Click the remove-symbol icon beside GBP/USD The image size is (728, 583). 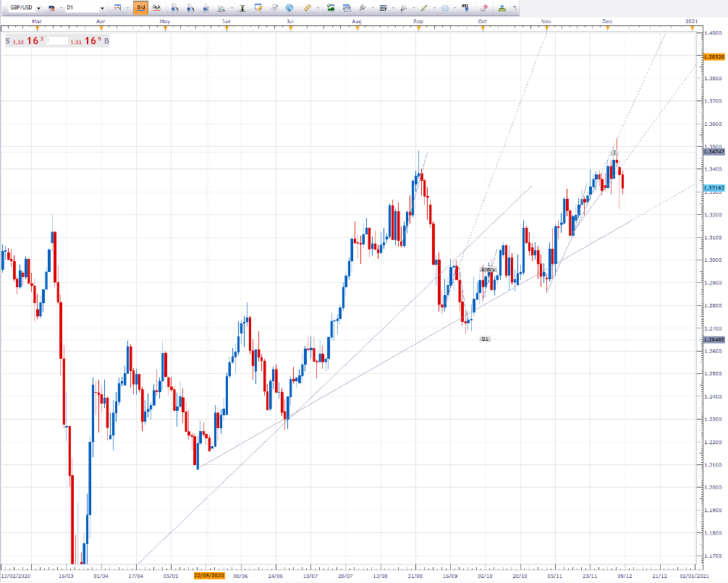tap(51, 8)
